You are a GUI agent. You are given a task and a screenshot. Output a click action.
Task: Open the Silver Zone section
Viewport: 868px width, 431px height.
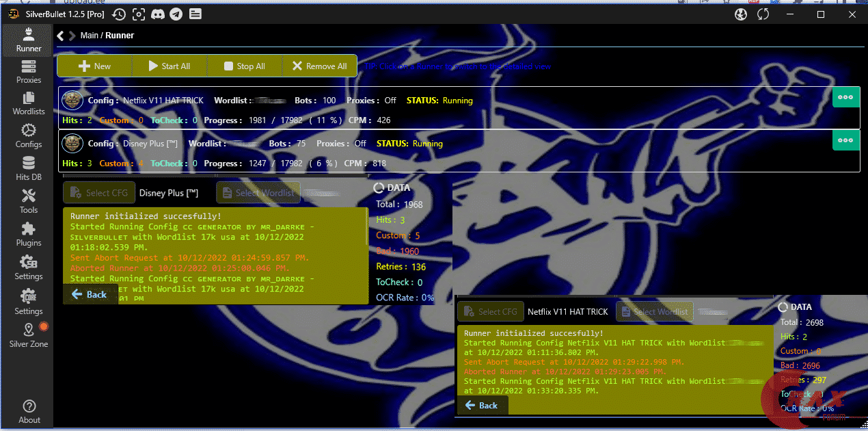point(28,335)
